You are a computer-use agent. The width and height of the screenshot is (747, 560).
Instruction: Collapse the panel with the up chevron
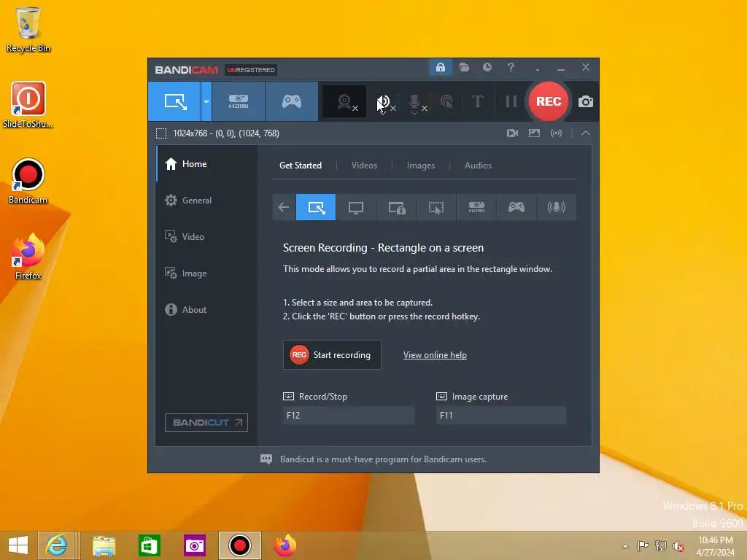[x=586, y=133]
